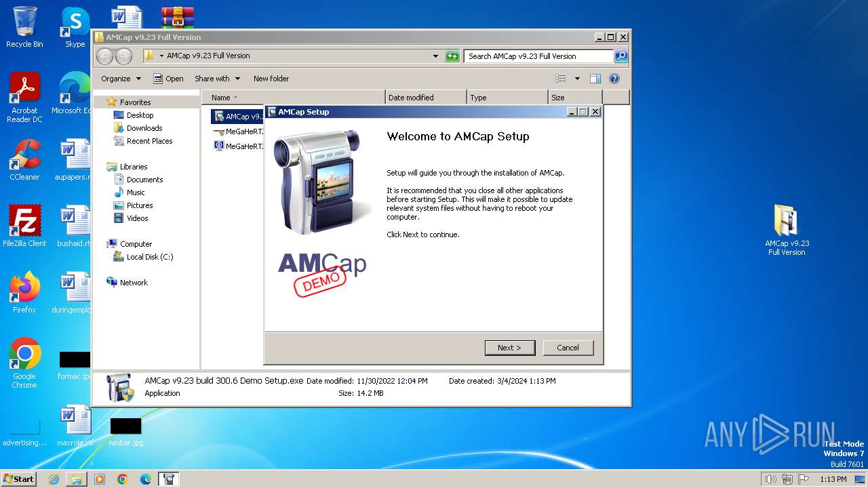This screenshot has width=868, height=488.
Task: Open Organize dropdown menu
Action: click(121, 79)
